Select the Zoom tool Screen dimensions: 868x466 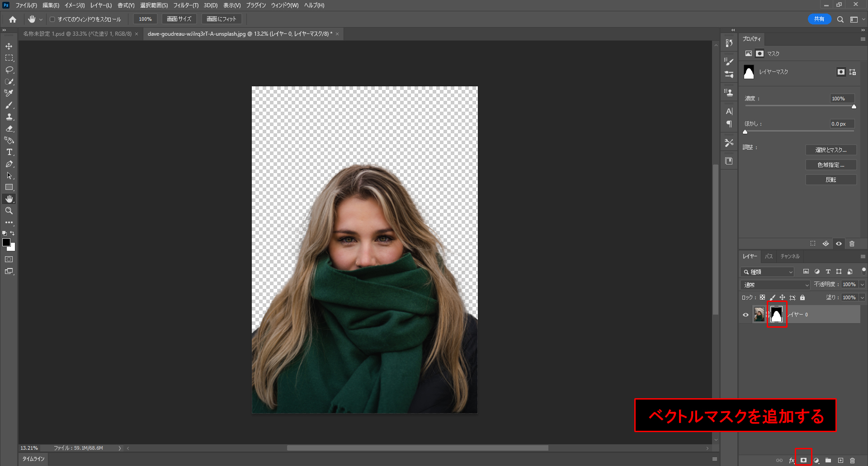click(9, 211)
